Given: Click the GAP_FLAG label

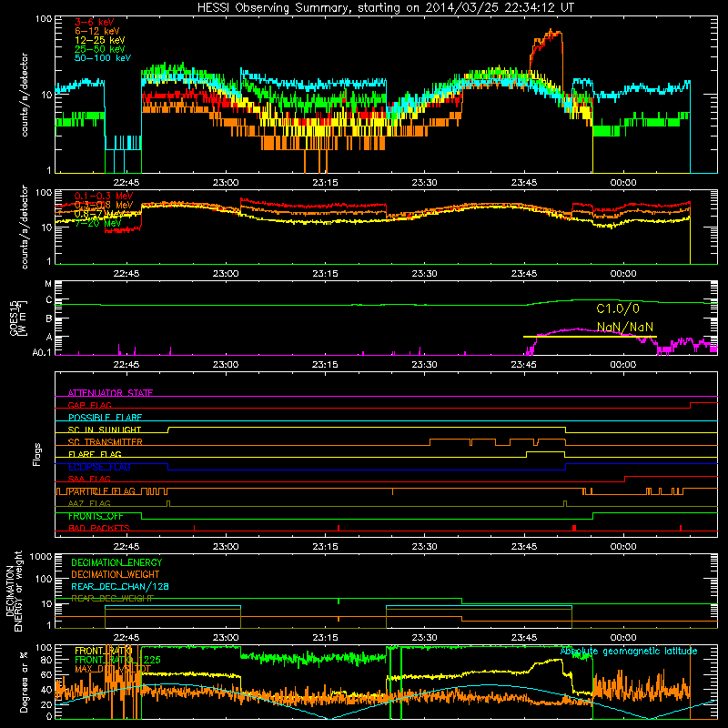Looking at the screenshot, I should pos(89,405).
